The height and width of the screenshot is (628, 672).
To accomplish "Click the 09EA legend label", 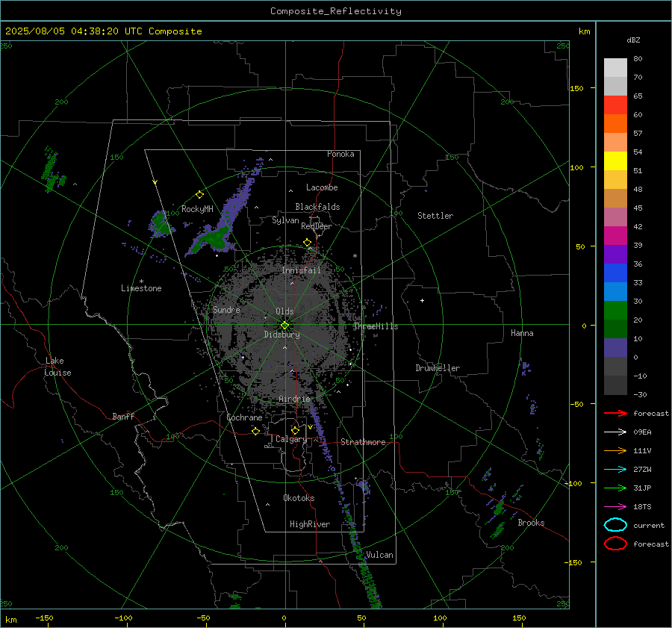I will click(642, 432).
